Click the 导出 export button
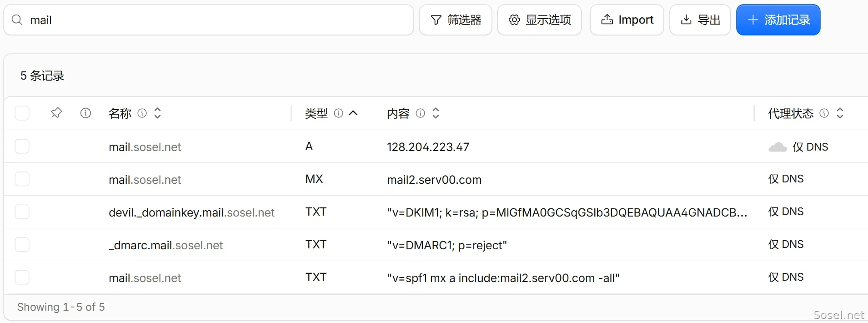This screenshot has height=323, width=868. pos(700,20)
